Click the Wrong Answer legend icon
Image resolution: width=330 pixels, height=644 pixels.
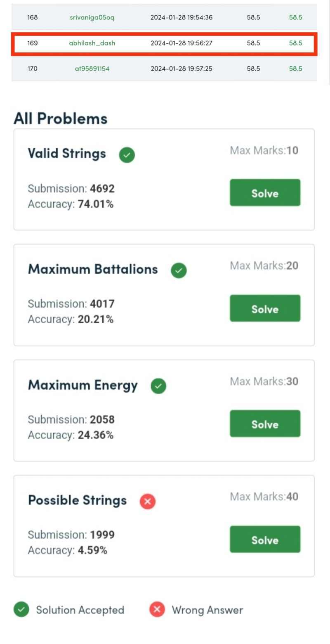point(157,609)
